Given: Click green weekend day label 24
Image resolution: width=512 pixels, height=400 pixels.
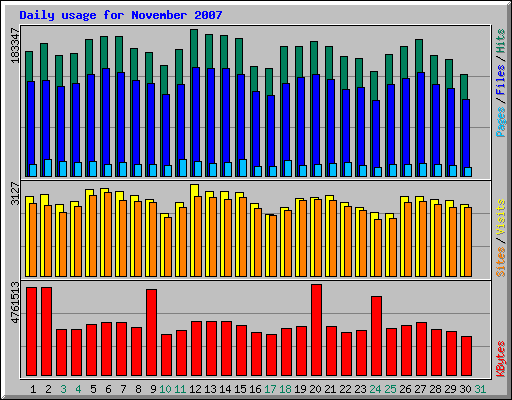Looking at the screenshot, I should coord(375,389).
